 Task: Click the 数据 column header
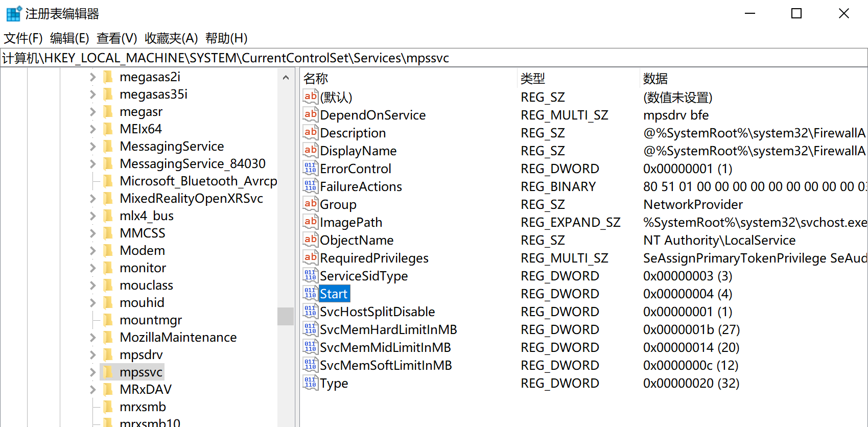tap(754, 78)
